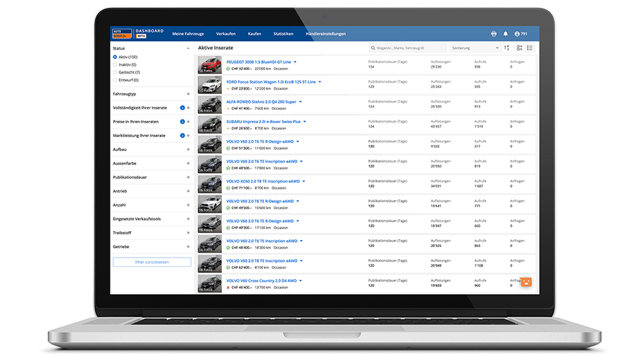Click red price indicator on V60 Cross Country

(228, 288)
